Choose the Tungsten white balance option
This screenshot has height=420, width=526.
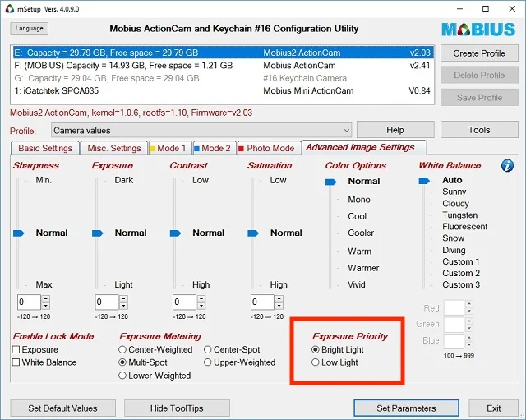point(460,215)
